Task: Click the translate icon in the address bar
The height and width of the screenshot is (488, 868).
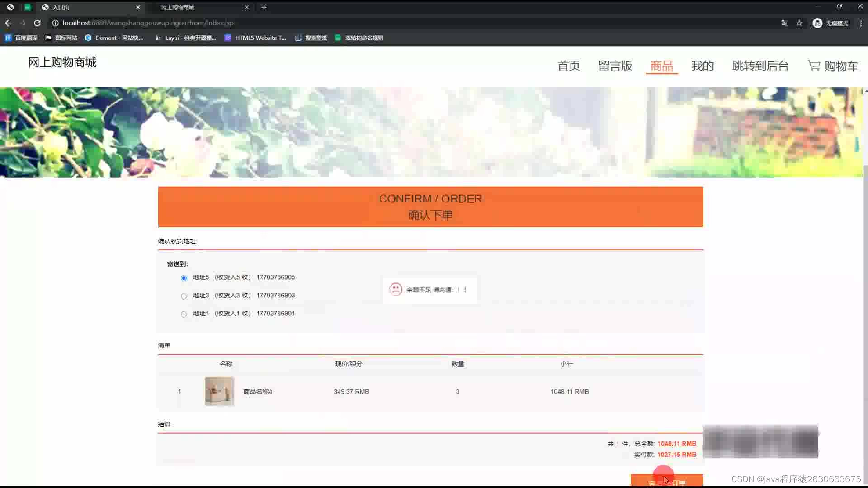Action: (785, 23)
